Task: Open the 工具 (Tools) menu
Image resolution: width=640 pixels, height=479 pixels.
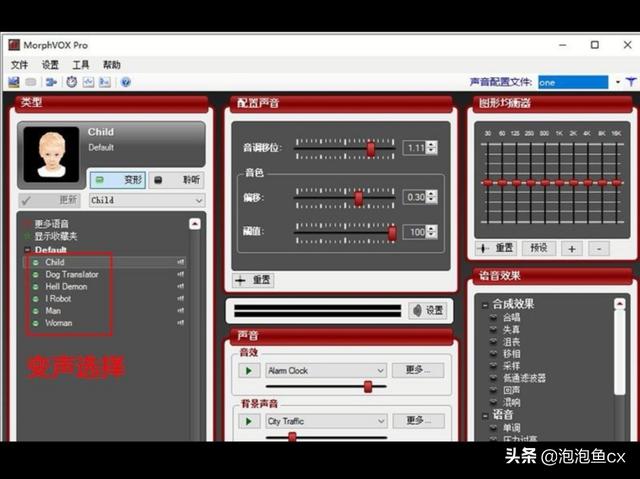Action: [x=80, y=64]
